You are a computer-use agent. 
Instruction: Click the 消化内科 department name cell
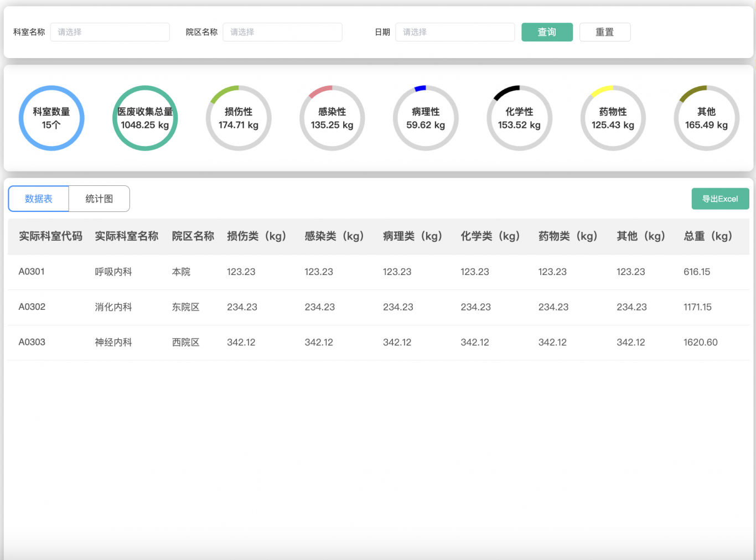point(113,307)
